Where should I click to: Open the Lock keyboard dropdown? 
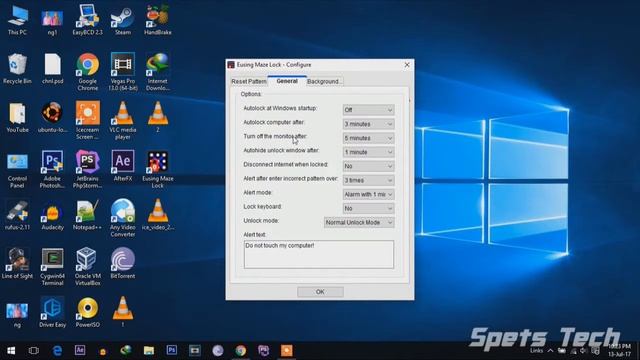pos(368,208)
